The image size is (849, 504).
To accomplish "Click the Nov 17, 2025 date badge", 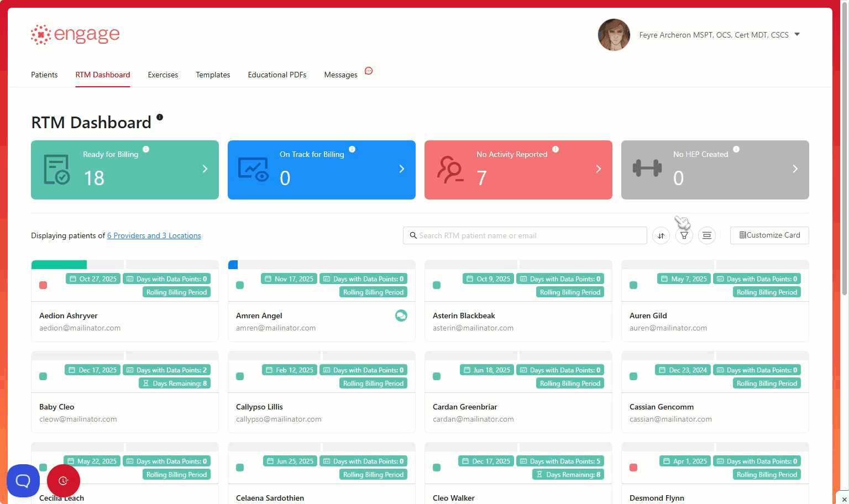I will (x=289, y=279).
